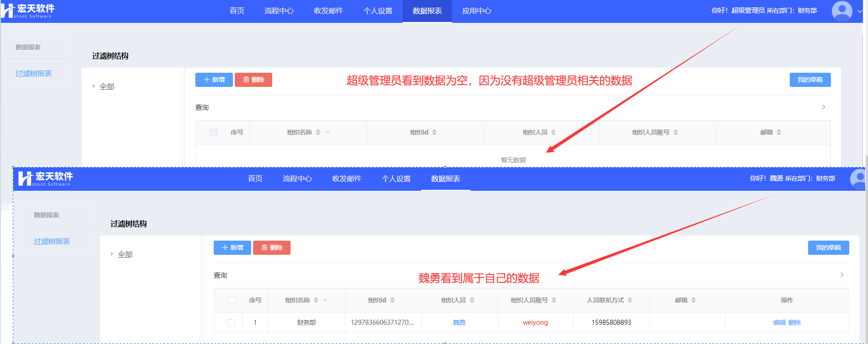Open 流程中心 in 超级管理员's navigation bar
Viewport: 868px width, 344px height.
pos(279,11)
